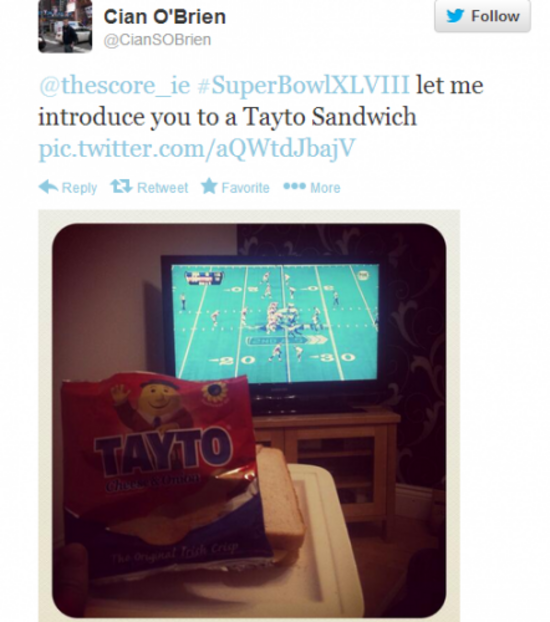Open the @thescore_ie mention
This screenshot has width=550, height=622.
[115, 85]
